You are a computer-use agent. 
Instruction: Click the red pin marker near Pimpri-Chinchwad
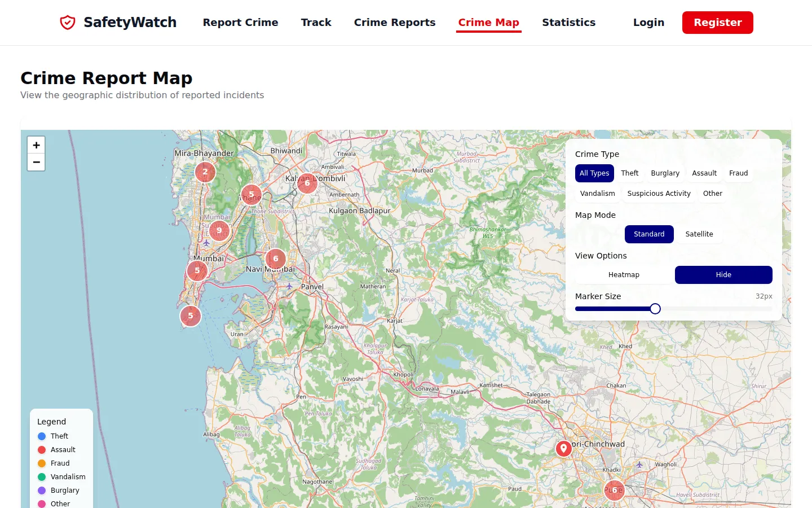coord(563,448)
